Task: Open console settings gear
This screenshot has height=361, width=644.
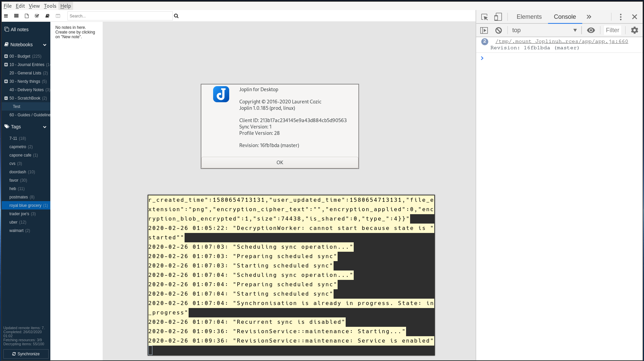Action: coord(634,30)
